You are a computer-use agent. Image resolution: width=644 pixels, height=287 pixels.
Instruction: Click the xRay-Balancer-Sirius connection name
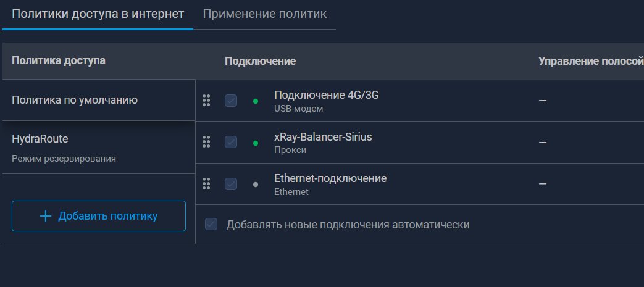click(x=323, y=137)
